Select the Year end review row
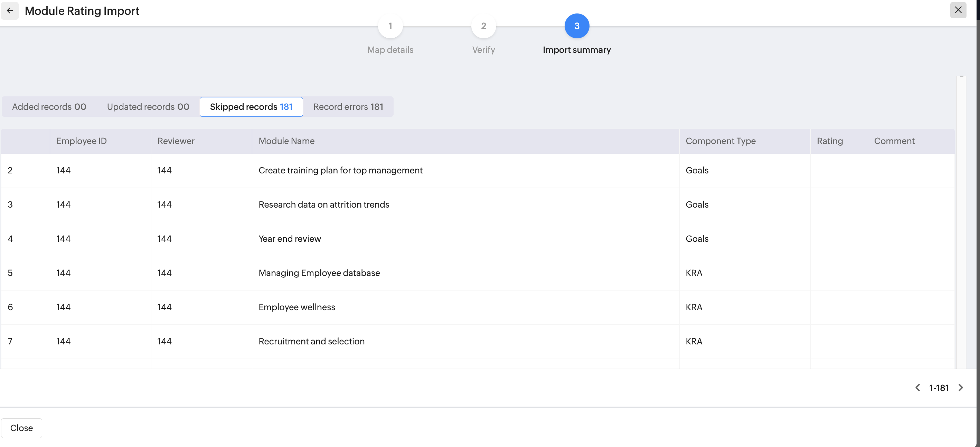The height and width of the screenshot is (447, 980). click(x=290, y=239)
